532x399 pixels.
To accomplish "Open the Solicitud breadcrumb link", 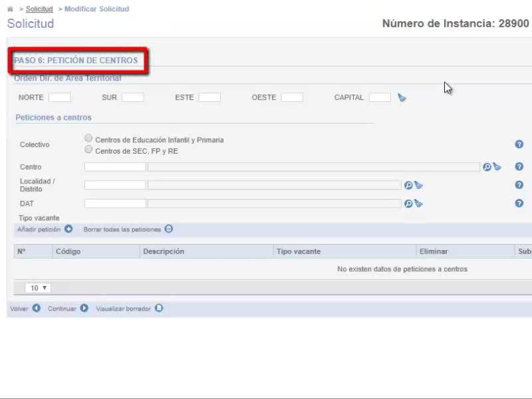I will point(39,9).
